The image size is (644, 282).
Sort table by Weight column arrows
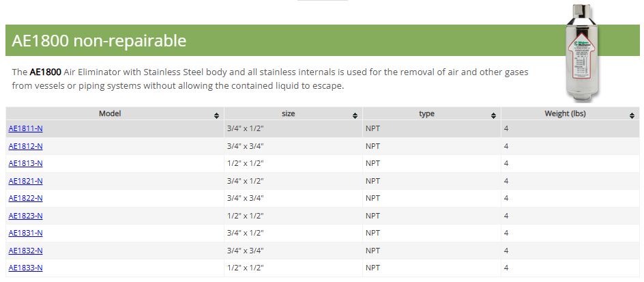(x=632, y=115)
